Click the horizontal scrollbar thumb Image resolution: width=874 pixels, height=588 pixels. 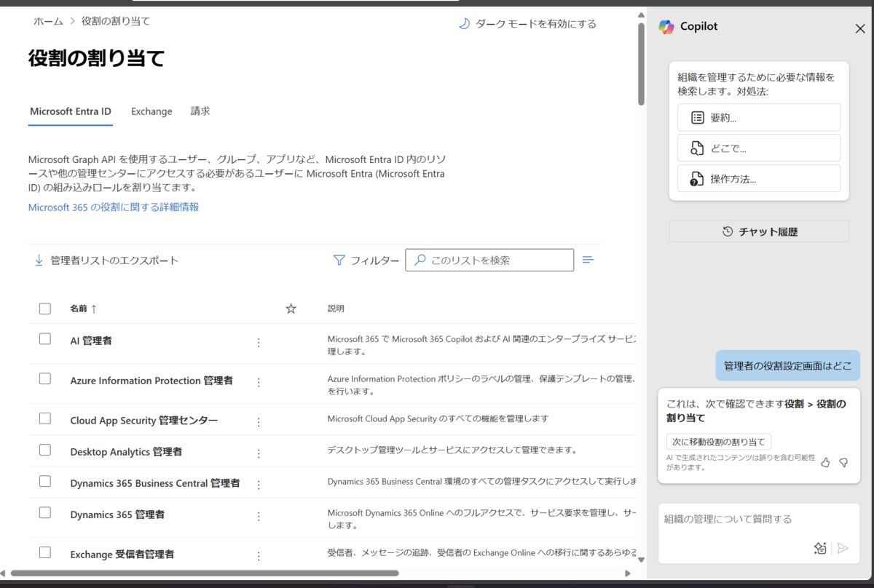(x=205, y=573)
